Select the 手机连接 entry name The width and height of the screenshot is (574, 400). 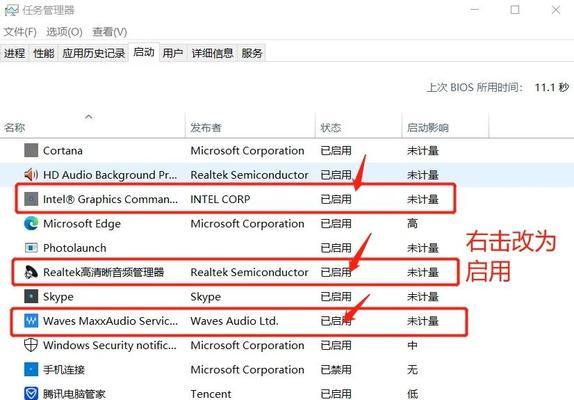[x=64, y=370]
